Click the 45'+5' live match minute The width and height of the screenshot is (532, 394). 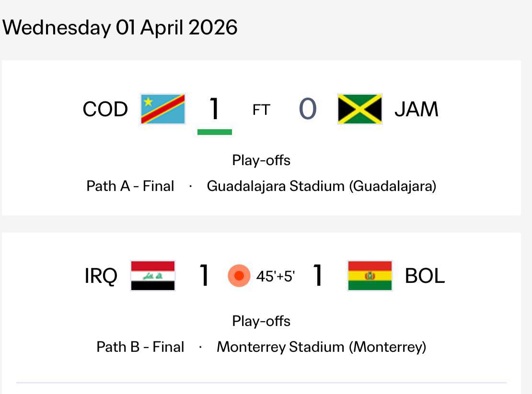[276, 276]
